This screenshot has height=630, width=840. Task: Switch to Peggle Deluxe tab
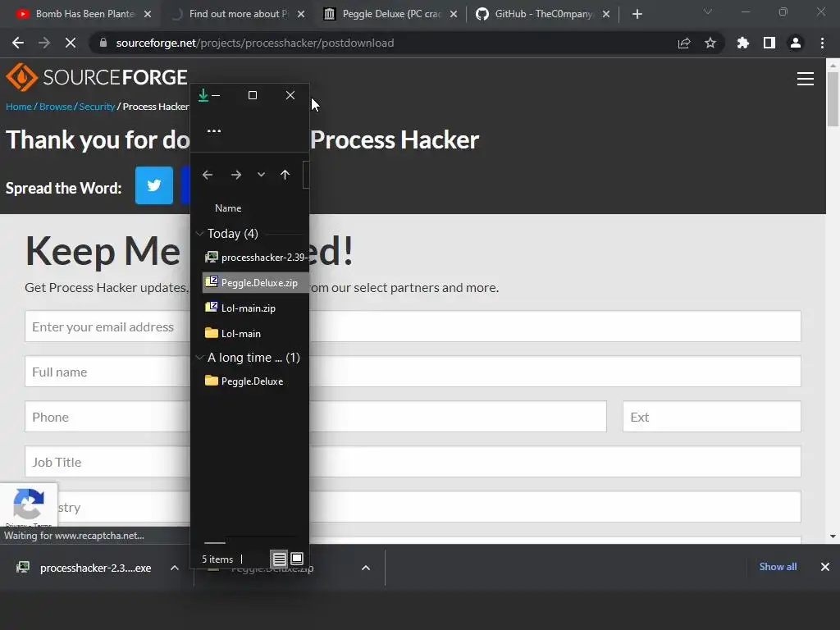(390, 14)
